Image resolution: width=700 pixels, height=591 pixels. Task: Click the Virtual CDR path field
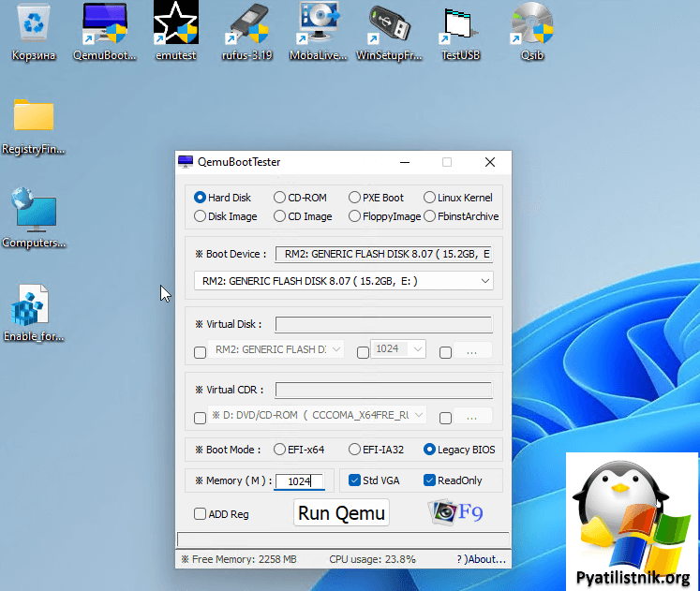click(x=384, y=390)
